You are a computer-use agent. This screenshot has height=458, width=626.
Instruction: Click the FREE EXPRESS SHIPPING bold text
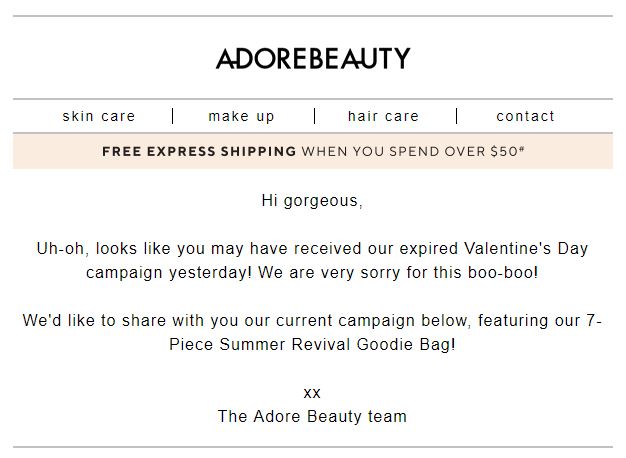point(199,151)
